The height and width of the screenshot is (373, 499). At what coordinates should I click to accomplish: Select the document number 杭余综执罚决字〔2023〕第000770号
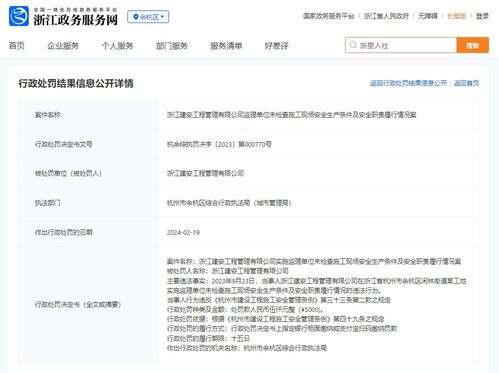tap(219, 144)
